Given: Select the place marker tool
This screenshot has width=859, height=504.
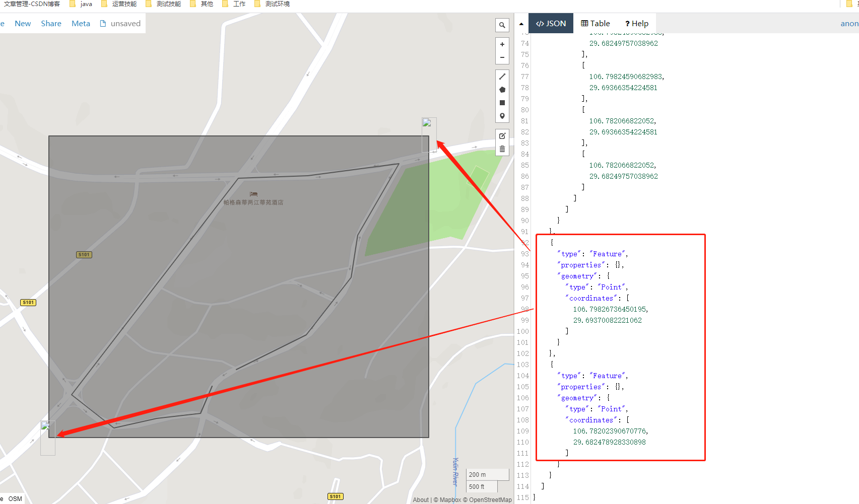Looking at the screenshot, I should click(x=502, y=115).
